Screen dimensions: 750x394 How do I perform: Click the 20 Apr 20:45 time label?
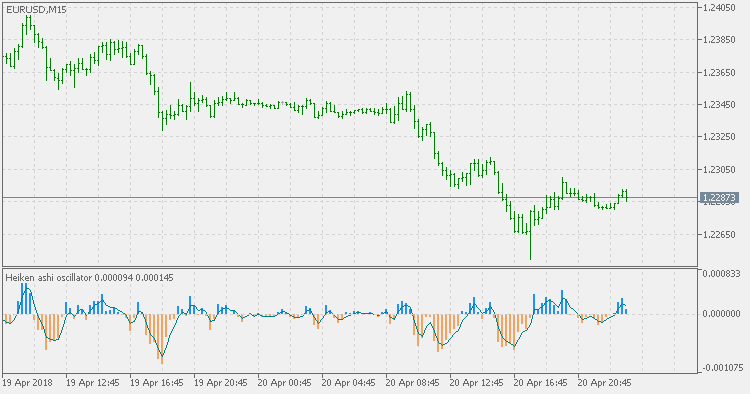605,383
